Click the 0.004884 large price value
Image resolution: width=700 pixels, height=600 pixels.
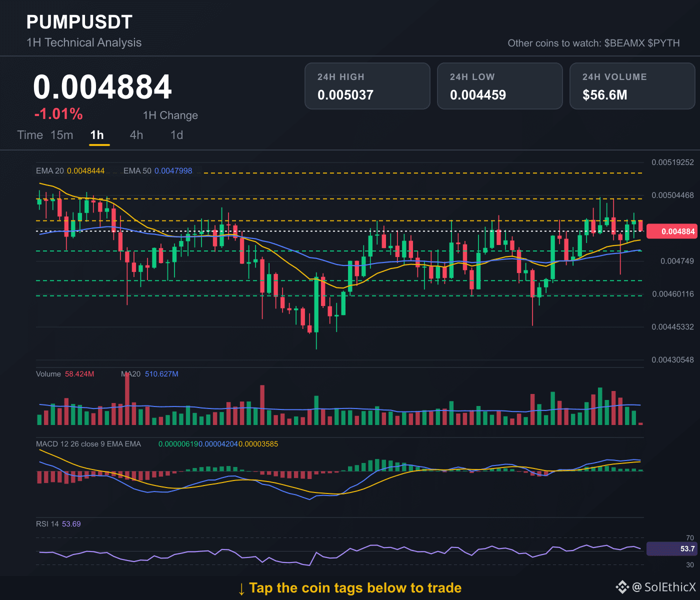pyautogui.click(x=102, y=87)
